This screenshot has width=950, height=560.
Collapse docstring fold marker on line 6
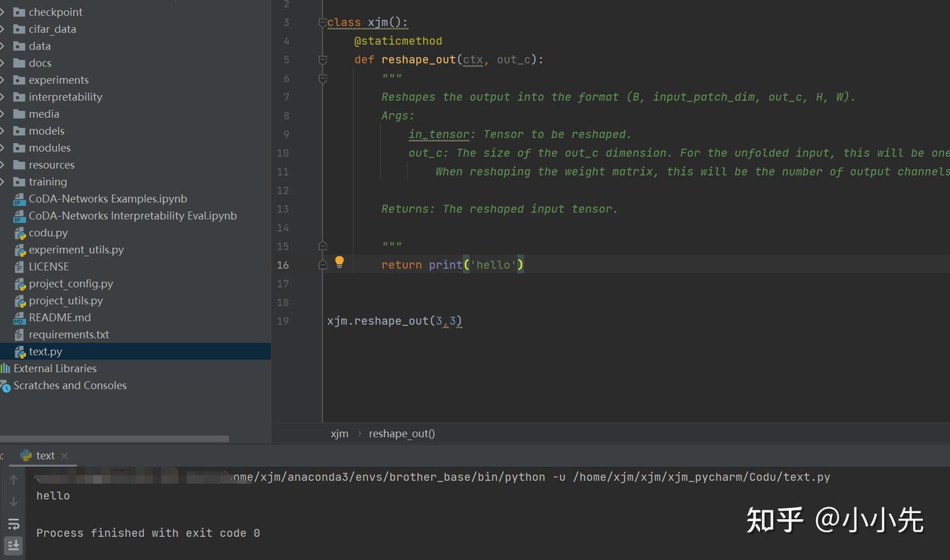[323, 78]
